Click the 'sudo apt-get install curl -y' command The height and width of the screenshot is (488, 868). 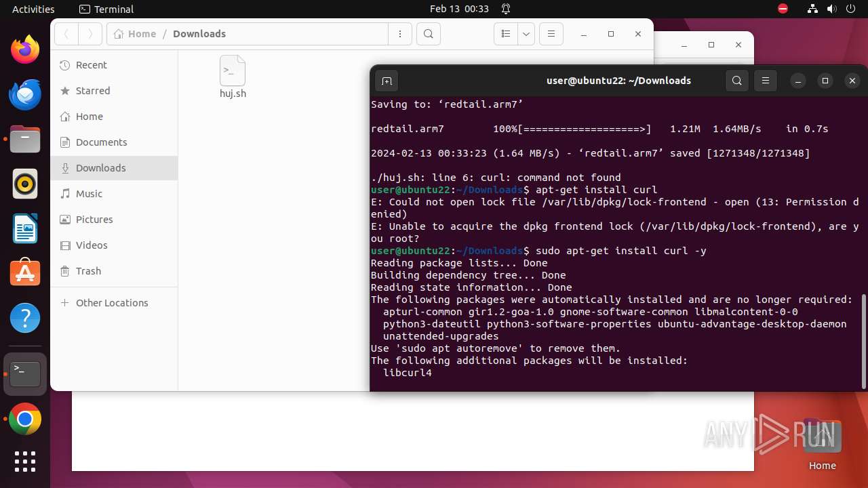click(621, 251)
